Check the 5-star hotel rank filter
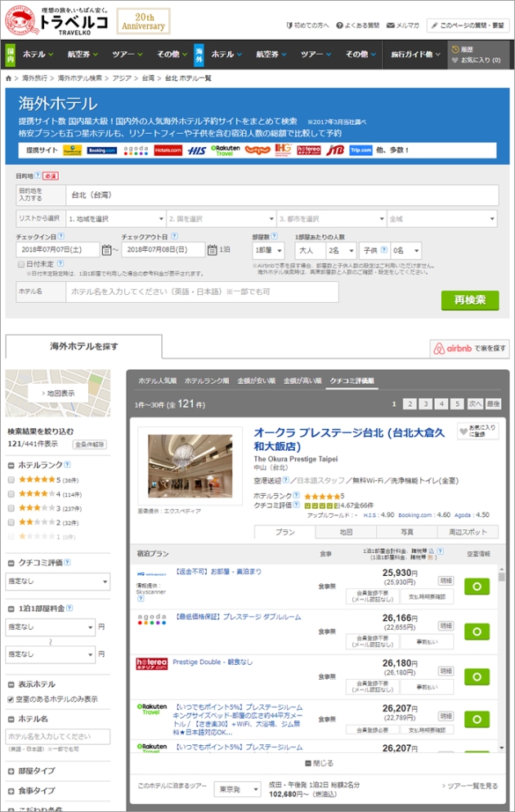 [11, 480]
